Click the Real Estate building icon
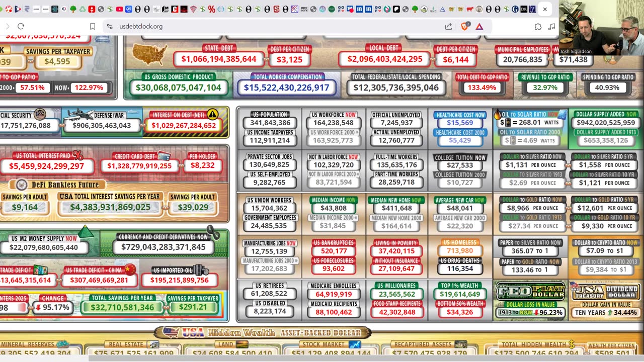The width and height of the screenshot is (644, 362). click(x=154, y=344)
